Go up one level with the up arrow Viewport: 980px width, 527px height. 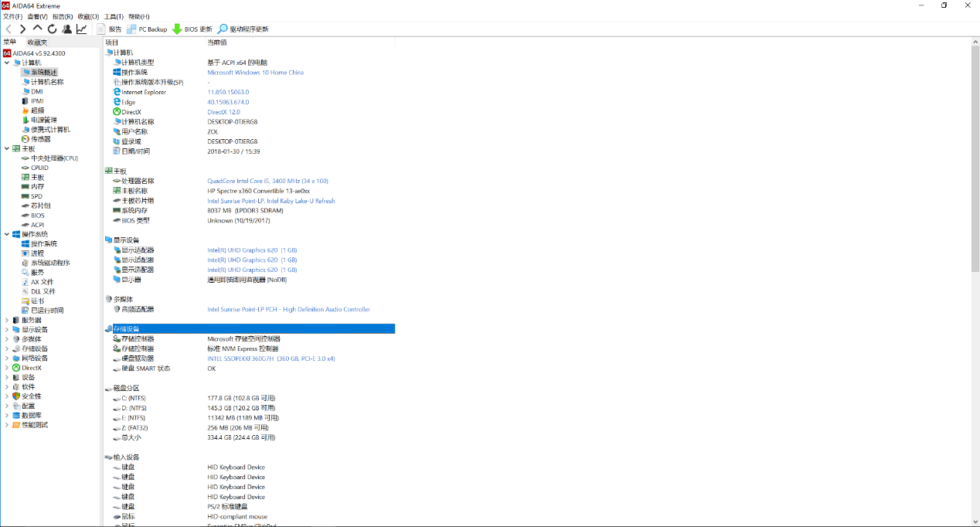coord(38,29)
